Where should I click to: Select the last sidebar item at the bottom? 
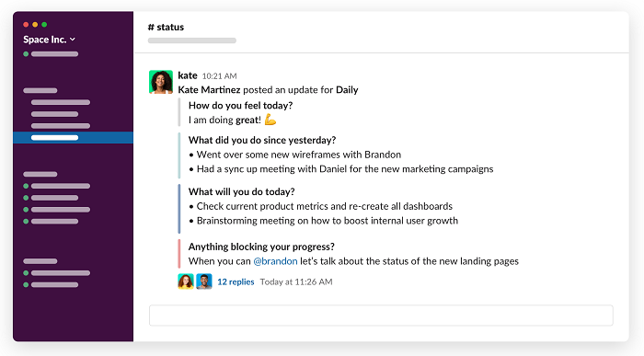54,284
